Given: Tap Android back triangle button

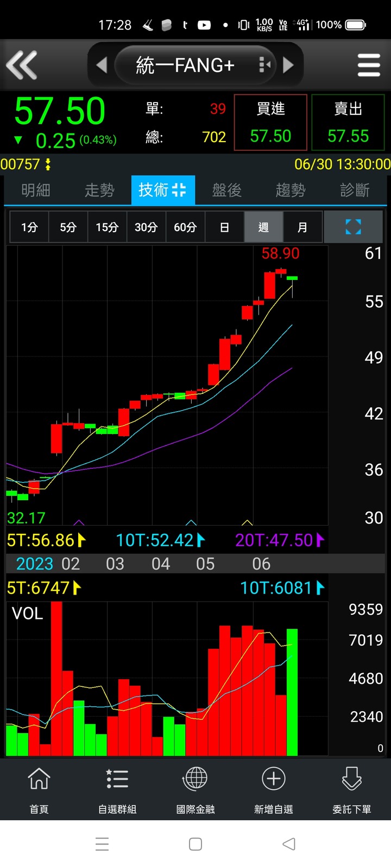Looking at the screenshot, I should (x=289, y=844).
